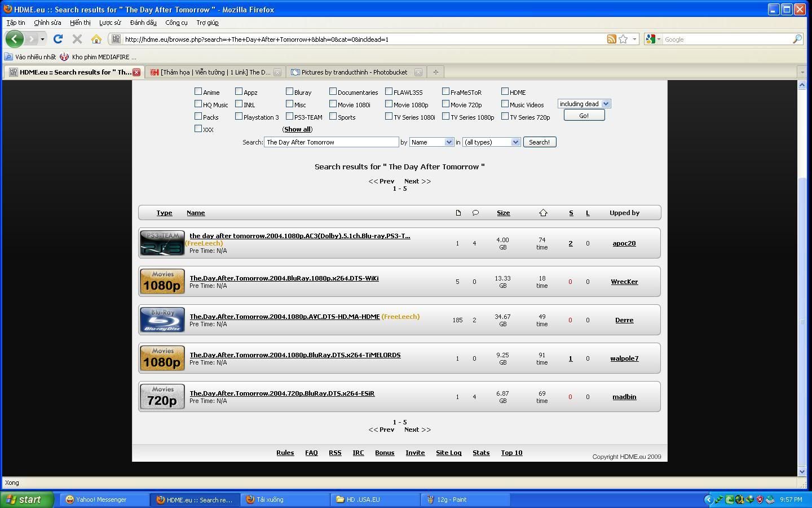812x508 pixels.
Task: Click the scrollbar up arrow
Action: 802,85
